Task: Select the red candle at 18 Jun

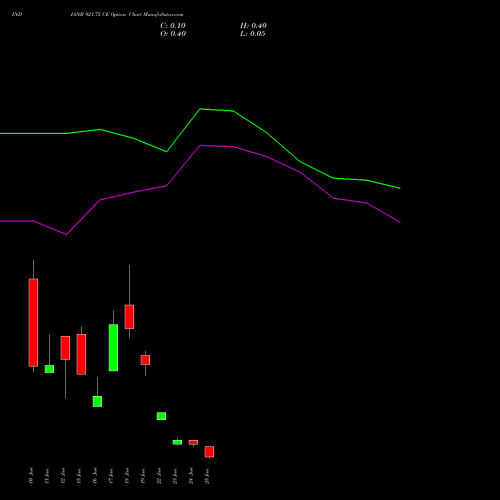Action: pos(129,317)
